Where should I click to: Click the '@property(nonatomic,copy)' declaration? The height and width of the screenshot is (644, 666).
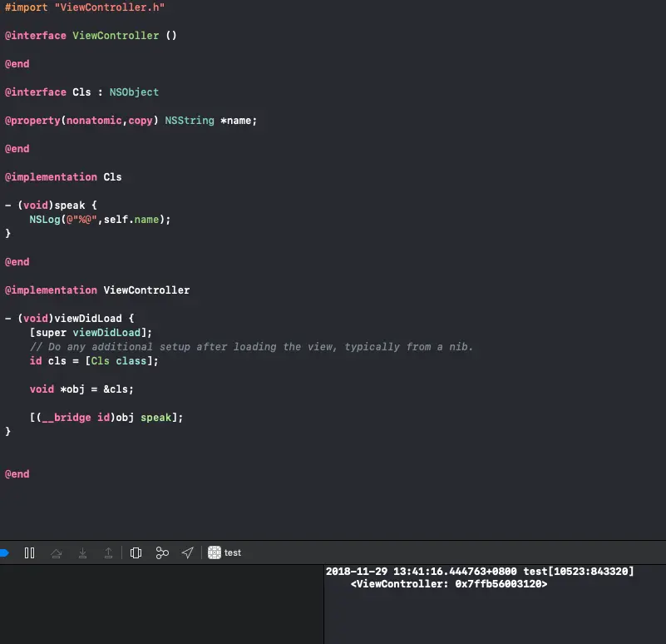(x=81, y=121)
